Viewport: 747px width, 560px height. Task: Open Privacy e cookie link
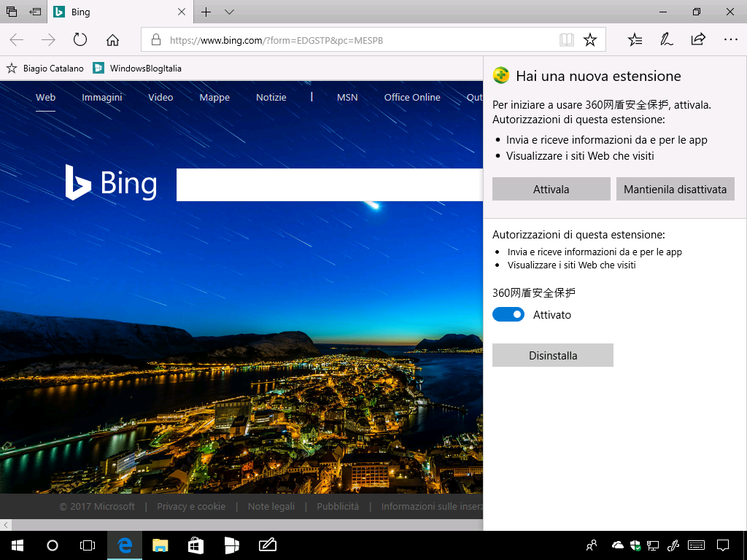pyautogui.click(x=191, y=506)
